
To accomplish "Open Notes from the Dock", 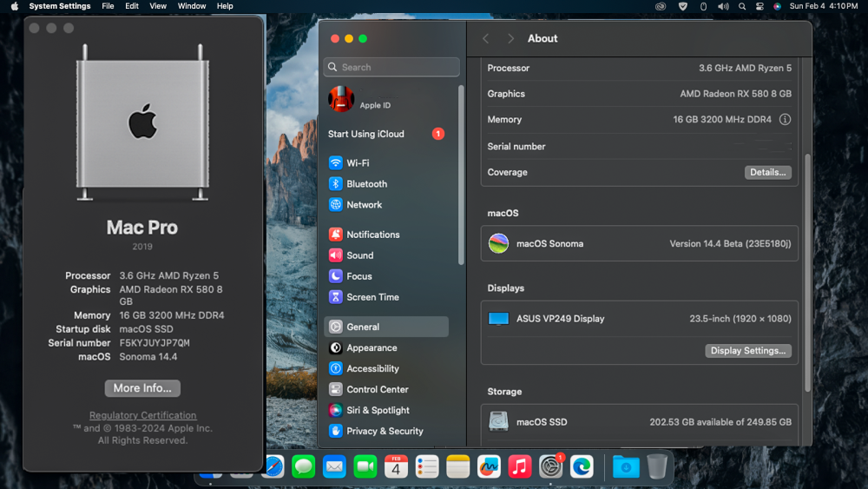I will point(457,466).
